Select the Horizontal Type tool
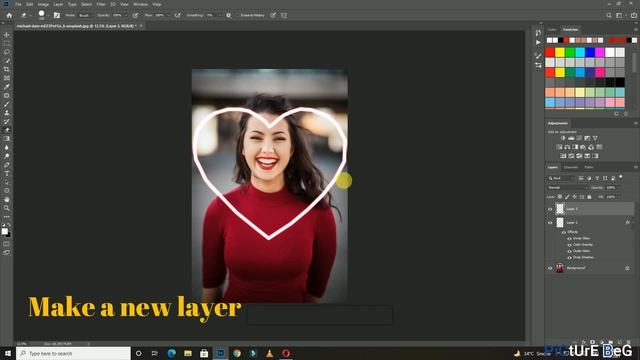This screenshot has width=640, height=360. (7, 173)
